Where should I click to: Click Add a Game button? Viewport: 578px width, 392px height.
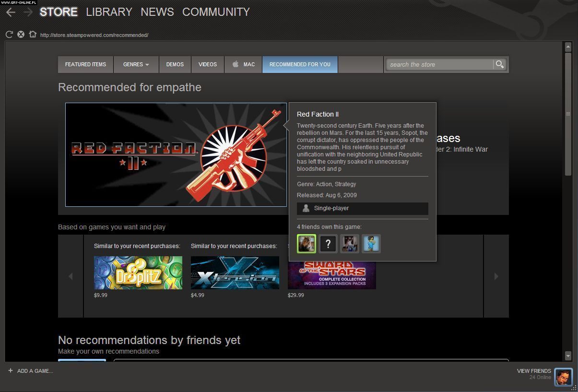coord(30,371)
